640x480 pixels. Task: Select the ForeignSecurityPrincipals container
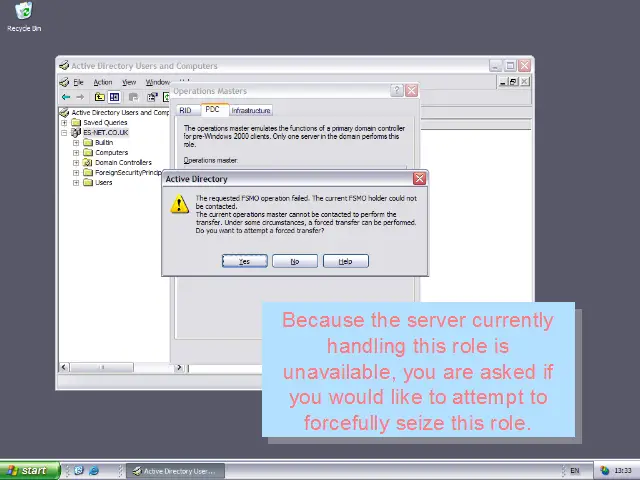(x=128, y=173)
